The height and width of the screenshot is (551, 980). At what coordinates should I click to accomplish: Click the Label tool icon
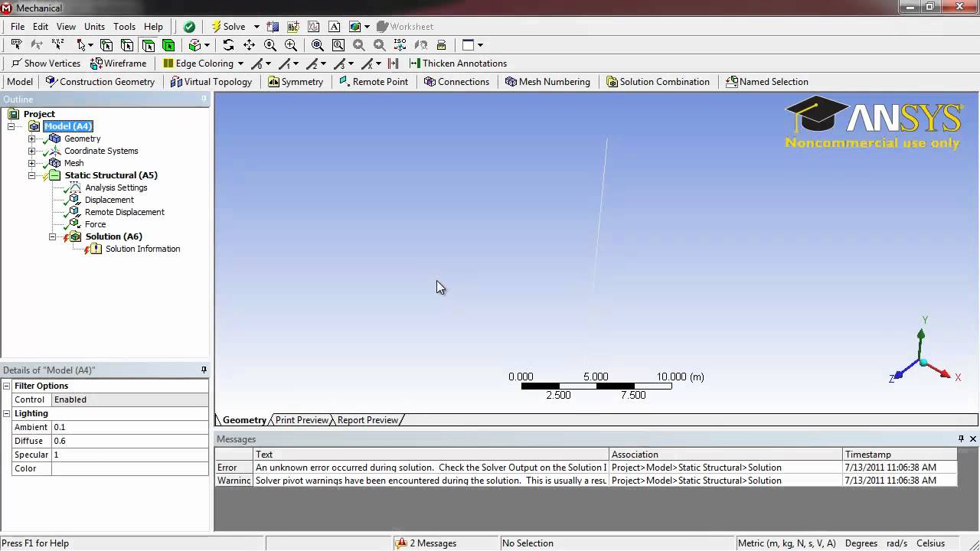pyautogui.click(x=16, y=45)
